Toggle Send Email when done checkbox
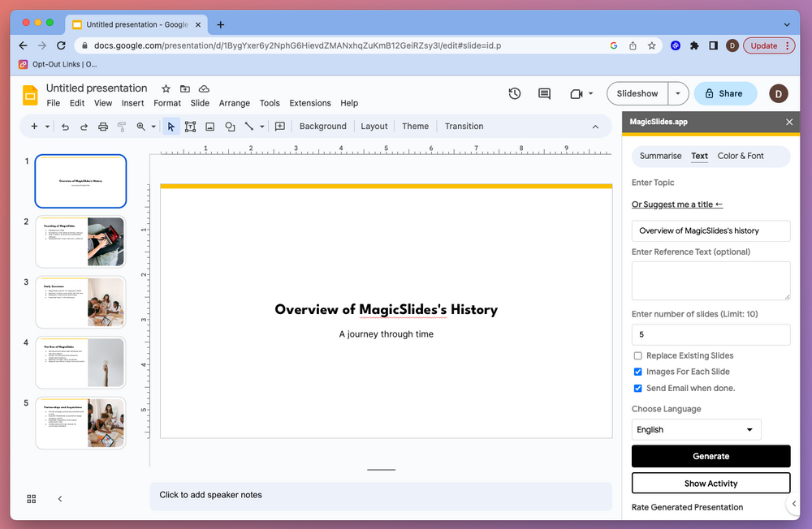 (x=638, y=388)
